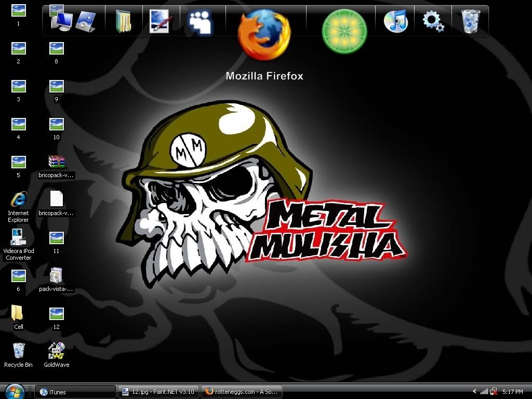
Task: Select the Videora iPod Converter shortcut
Action: [x=18, y=245]
